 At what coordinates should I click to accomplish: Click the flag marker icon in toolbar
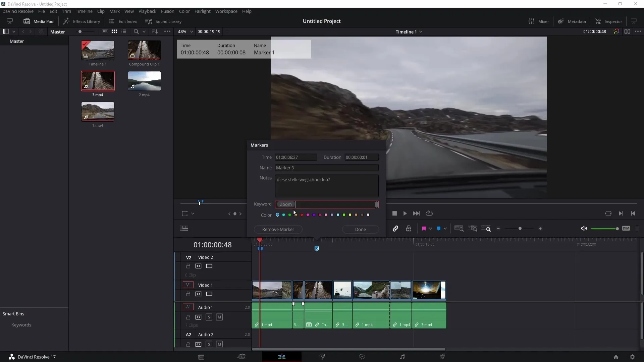[424, 229]
